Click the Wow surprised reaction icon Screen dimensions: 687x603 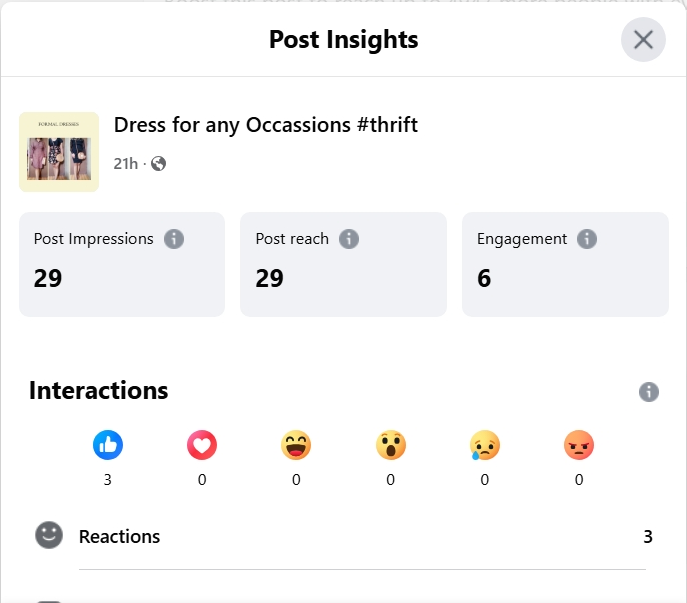[x=390, y=445]
